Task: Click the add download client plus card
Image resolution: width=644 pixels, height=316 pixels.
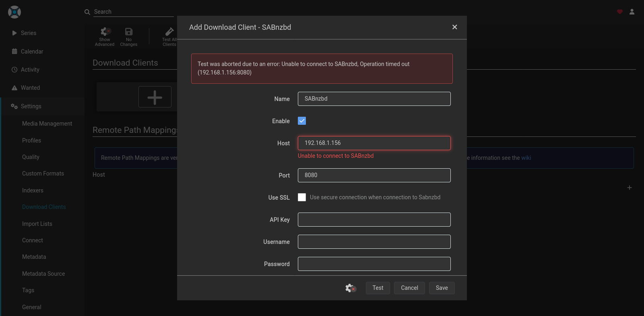Action: [x=155, y=97]
